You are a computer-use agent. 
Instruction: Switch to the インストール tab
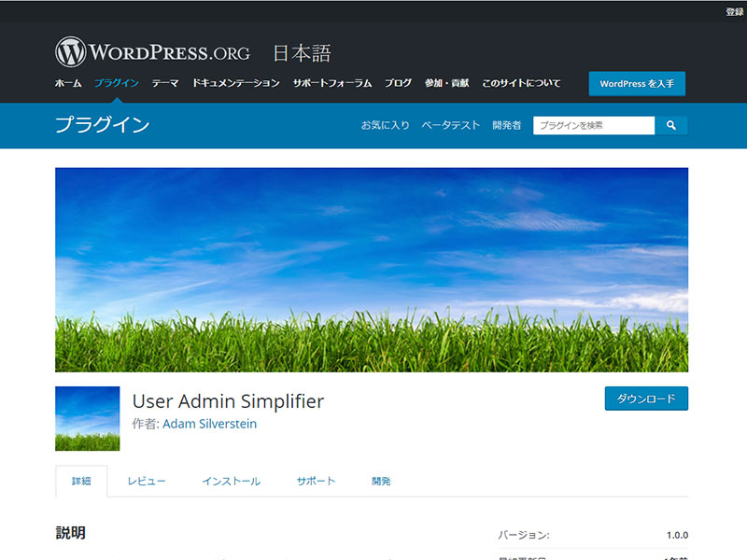(x=232, y=482)
